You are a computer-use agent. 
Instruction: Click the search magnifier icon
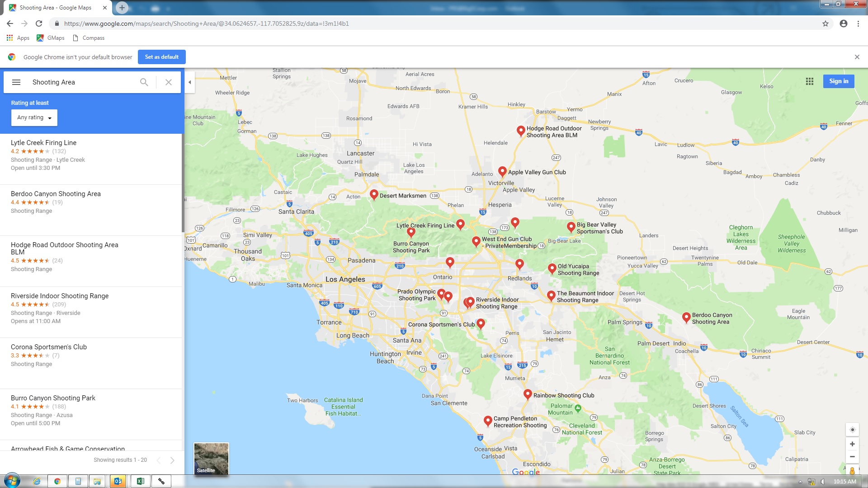(x=144, y=82)
